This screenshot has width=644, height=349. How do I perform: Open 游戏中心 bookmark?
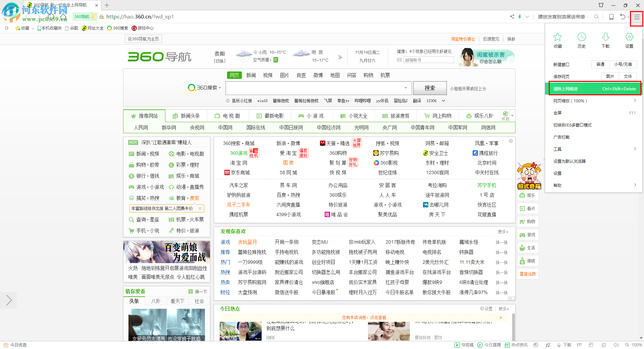143,28
